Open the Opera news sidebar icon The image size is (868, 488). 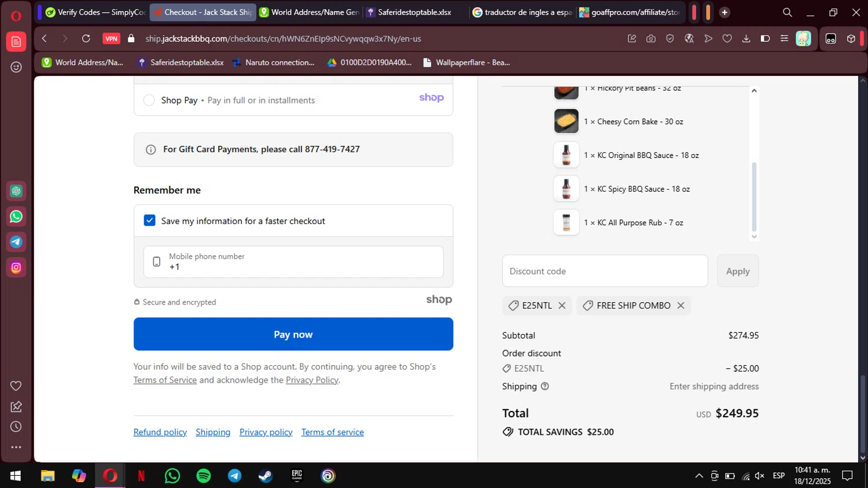[16, 42]
